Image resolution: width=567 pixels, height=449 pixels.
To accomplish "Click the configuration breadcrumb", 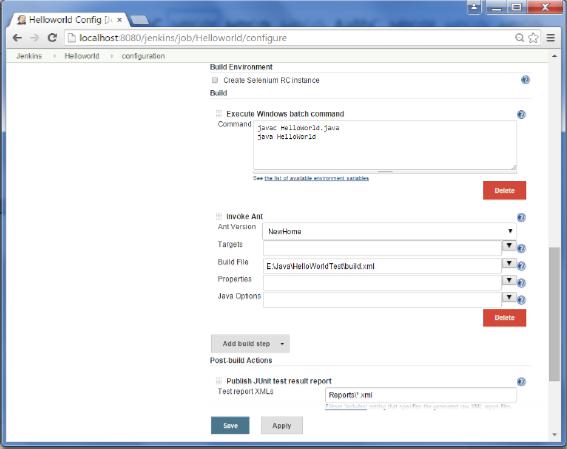I will tap(143, 56).
